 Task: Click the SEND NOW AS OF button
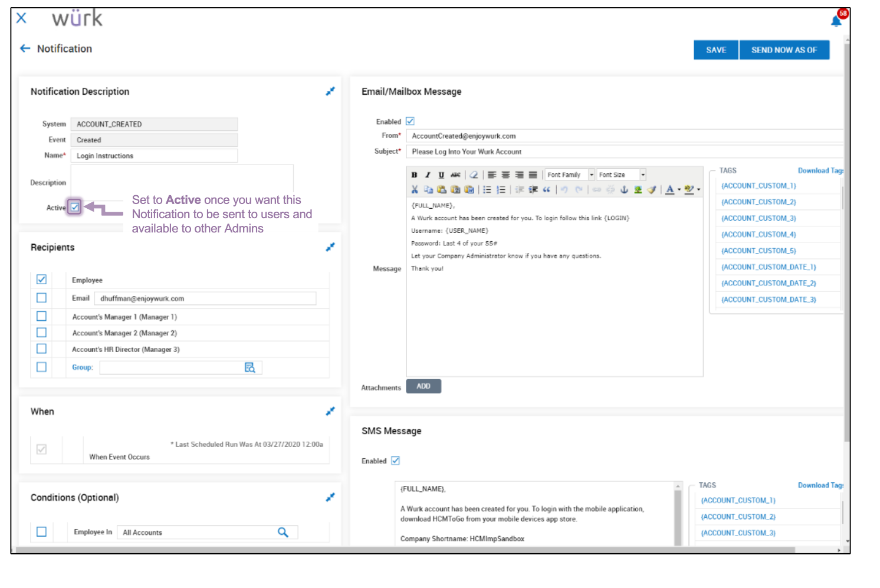pyautogui.click(x=784, y=50)
